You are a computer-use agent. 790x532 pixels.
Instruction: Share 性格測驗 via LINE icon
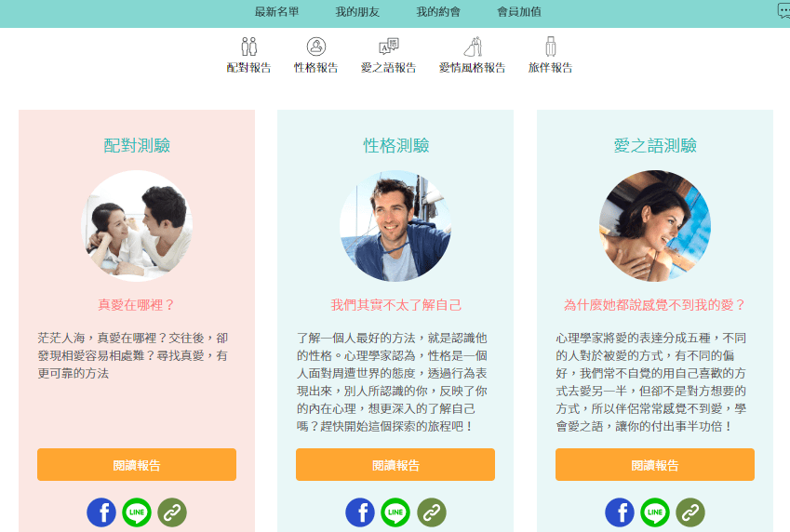pos(395,512)
